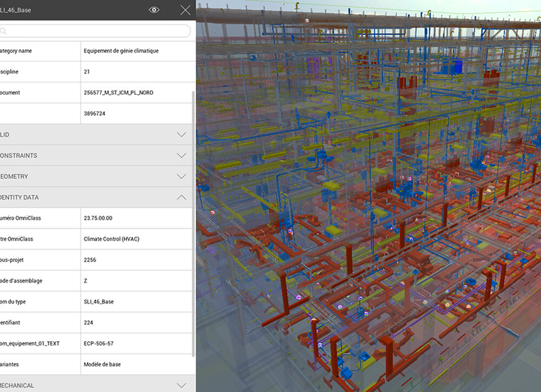
Task: Close the SLI_46_Base properties panel
Action: [x=185, y=10]
